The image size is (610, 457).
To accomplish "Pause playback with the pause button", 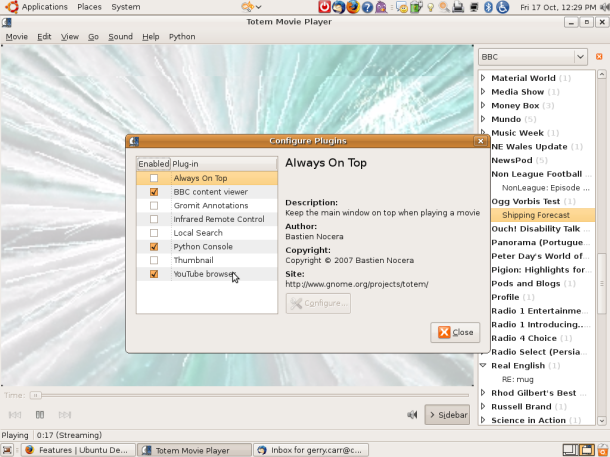I will 40,415.
